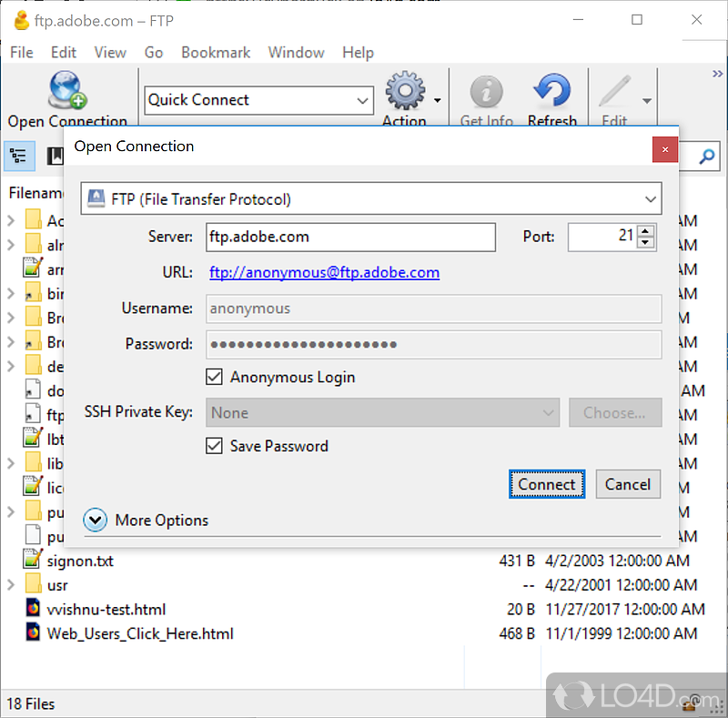
Task: Click the vvishnu-test.html file icon
Action: coord(33,608)
